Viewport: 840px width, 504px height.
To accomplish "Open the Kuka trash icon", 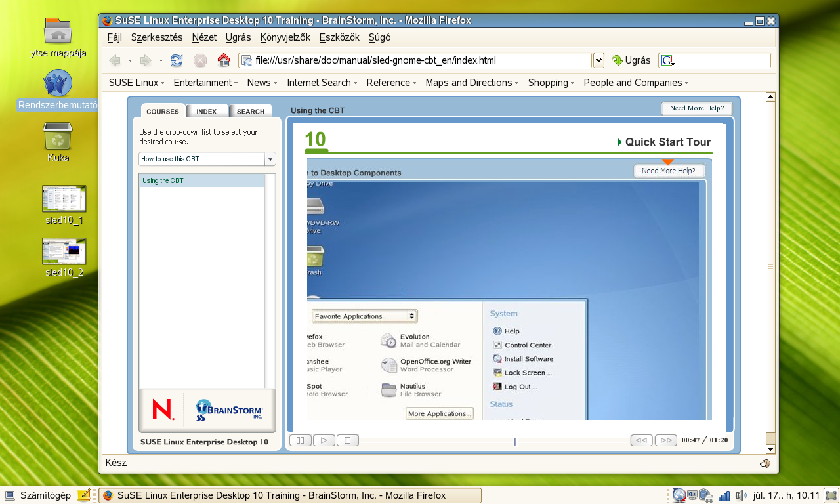I will click(58, 142).
